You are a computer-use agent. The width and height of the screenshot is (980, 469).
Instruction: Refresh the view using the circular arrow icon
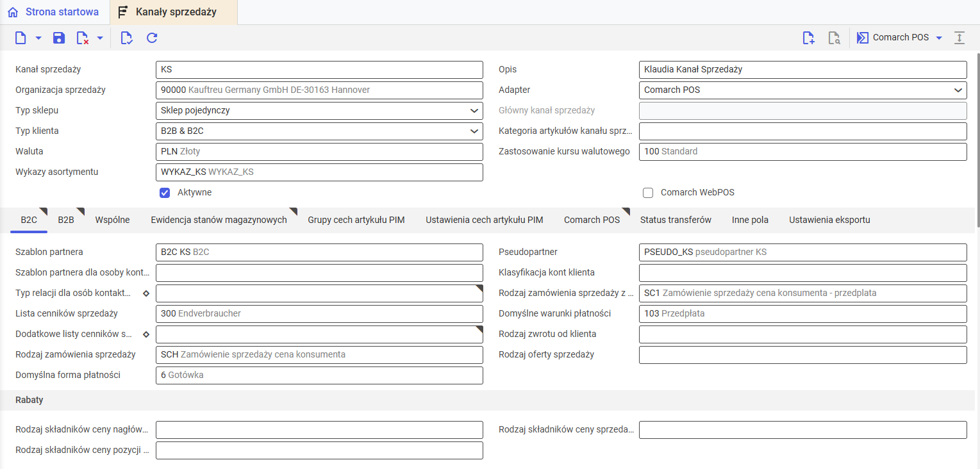click(152, 38)
